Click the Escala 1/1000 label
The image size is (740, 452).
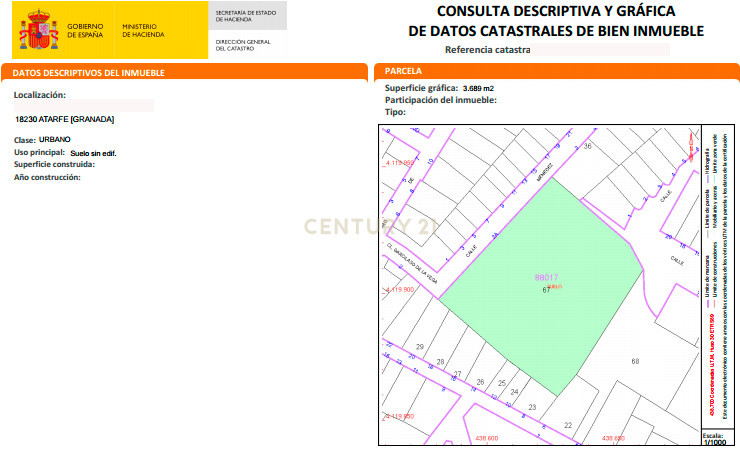(715, 439)
